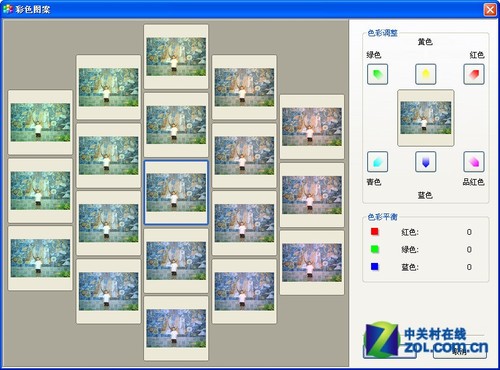The width and height of the screenshot is (500, 370).
Task: Click the blue swatch in color balance
Action: point(375,267)
